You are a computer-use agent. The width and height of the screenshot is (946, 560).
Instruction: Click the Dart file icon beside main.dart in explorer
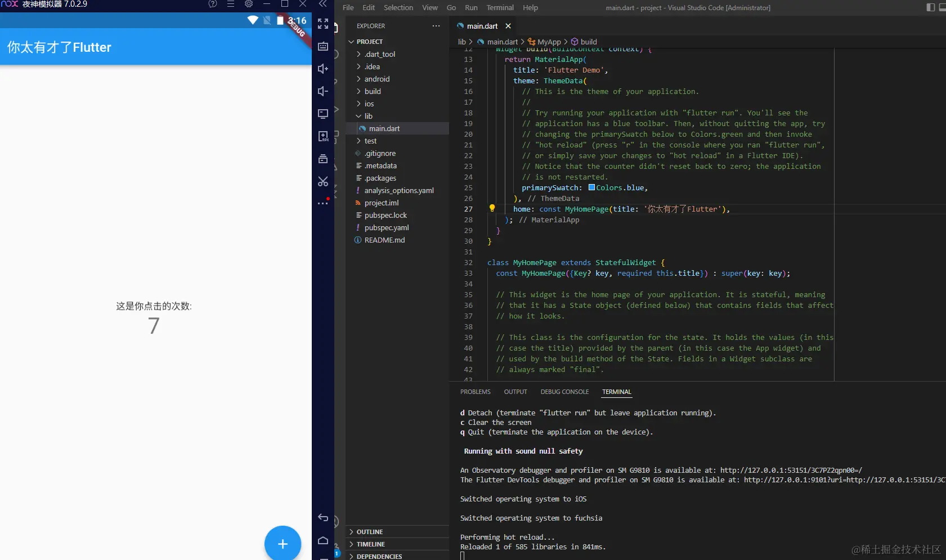362,128
